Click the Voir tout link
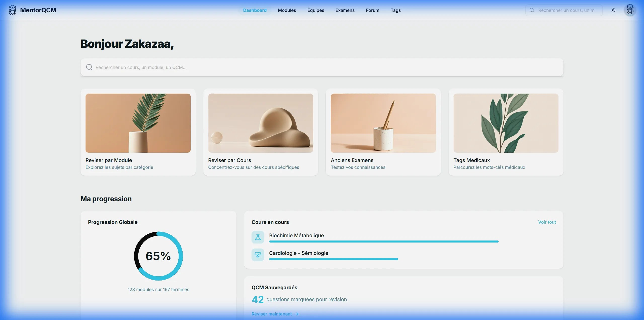The image size is (644, 320). pos(547,222)
